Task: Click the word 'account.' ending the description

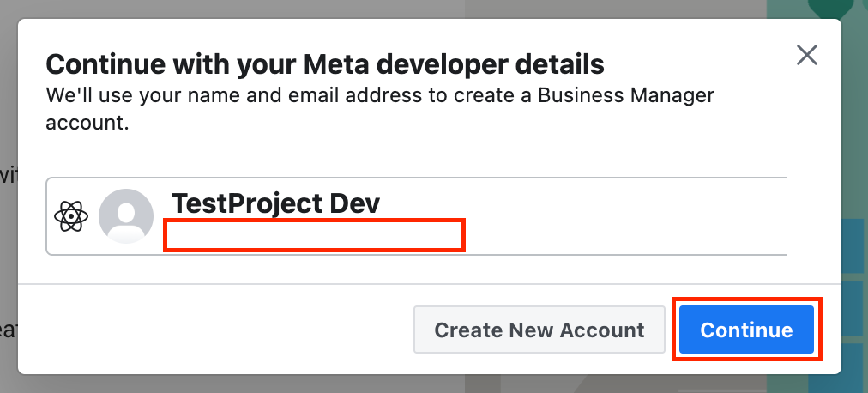Action: tap(87, 123)
